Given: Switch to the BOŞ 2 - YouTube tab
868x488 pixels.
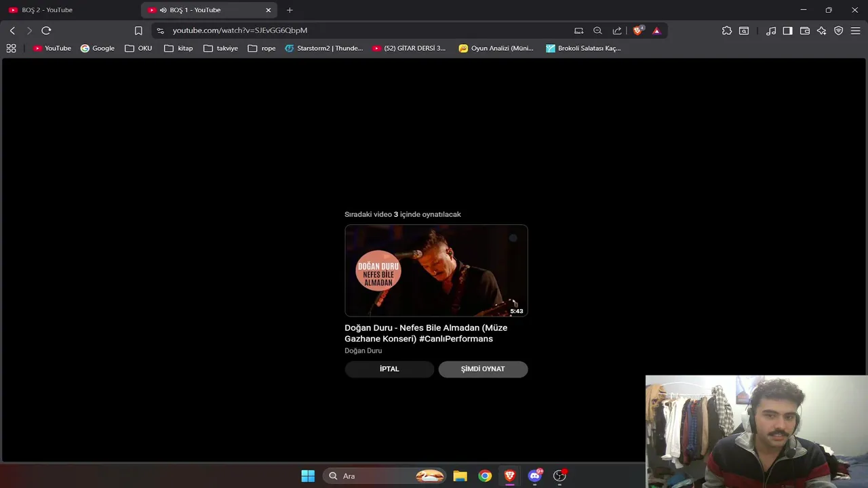Looking at the screenshot, I should tap(70, 10).
